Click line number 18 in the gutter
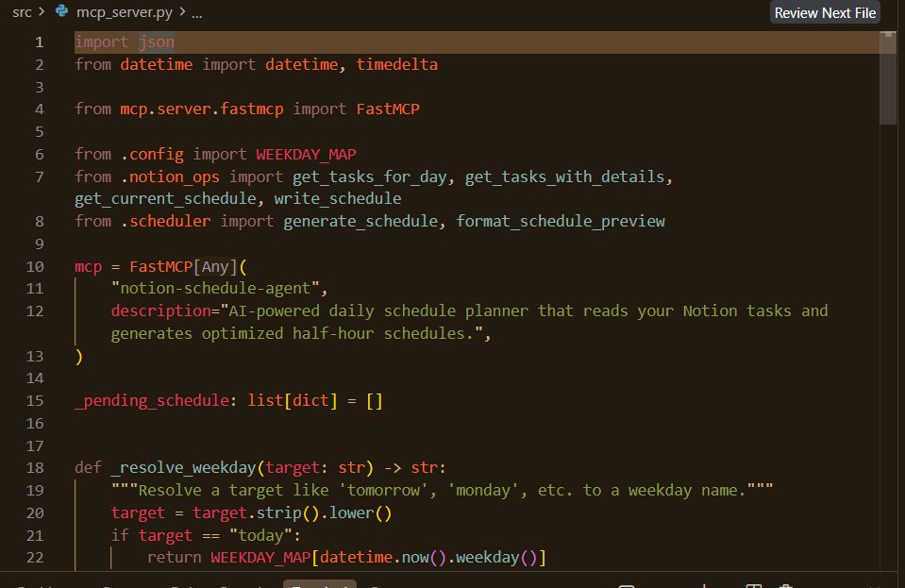Screen dimensions: 905x588 point(35,467)
